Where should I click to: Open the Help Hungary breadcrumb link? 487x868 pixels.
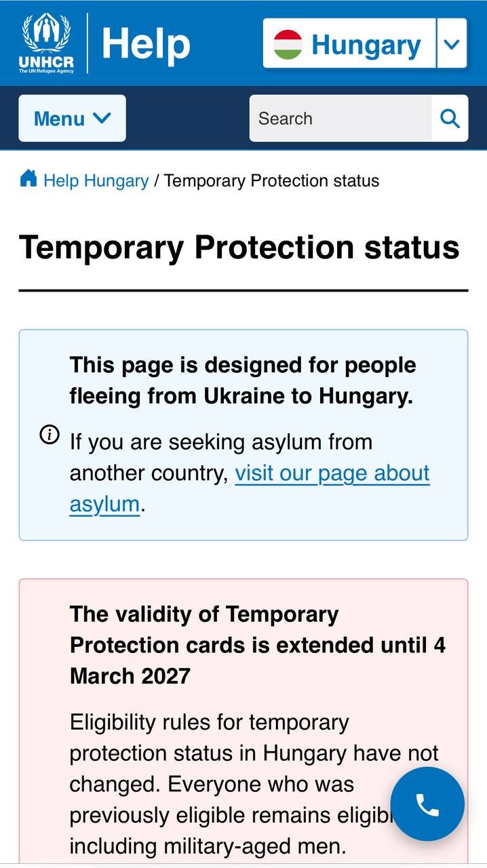click(x=96, y=181)
